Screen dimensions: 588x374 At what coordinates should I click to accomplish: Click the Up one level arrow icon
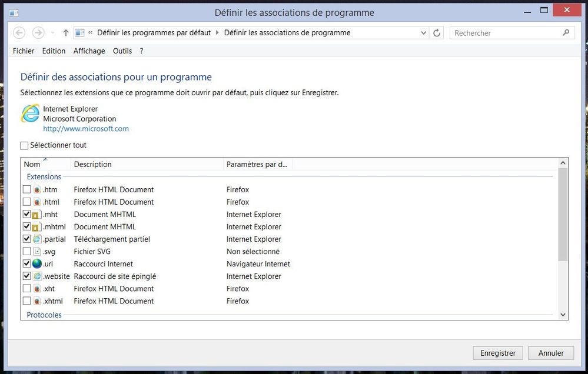click(66, 33)
